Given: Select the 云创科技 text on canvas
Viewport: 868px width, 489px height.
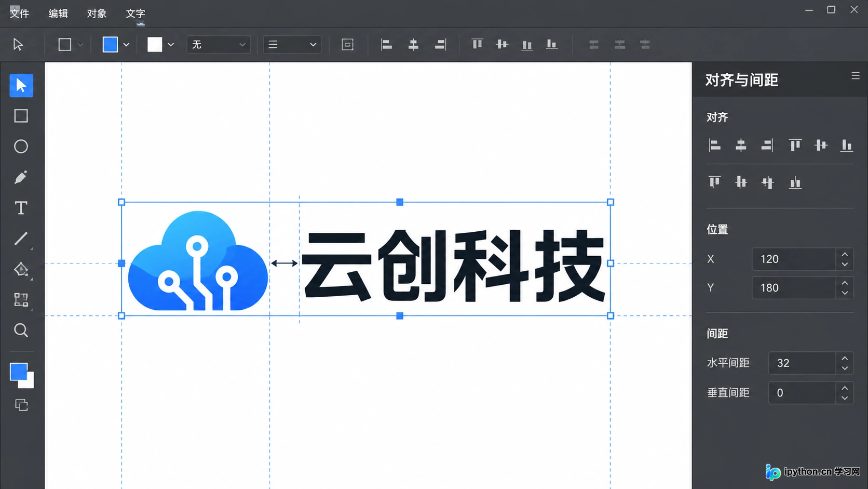Looking at the screenshot, I should coord(454,266).
